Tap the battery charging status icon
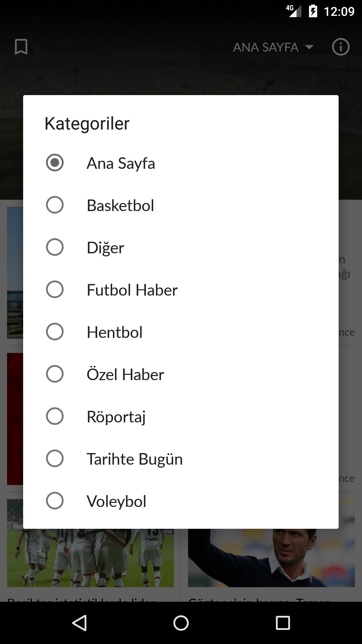The width and height of the screenshot is (362, 644). pyautogui.click(x=313, y=11)
